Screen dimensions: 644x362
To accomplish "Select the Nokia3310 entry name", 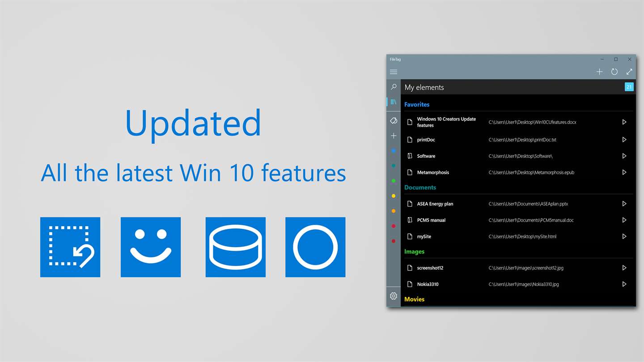I will pos(428,284).
